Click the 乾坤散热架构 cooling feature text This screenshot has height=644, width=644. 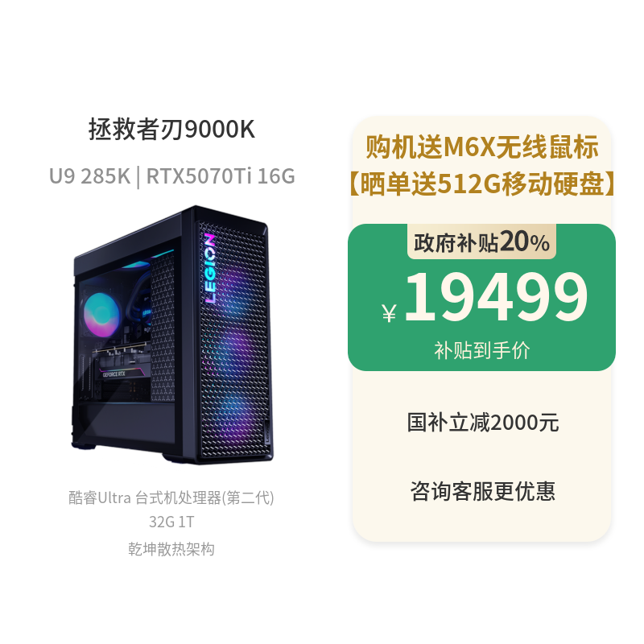click(171, 549)
